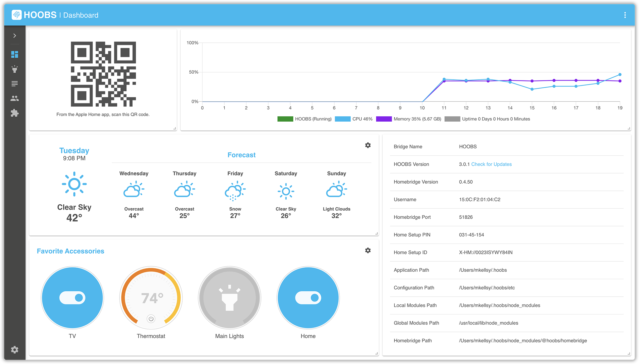The height and width of the screenshot is (364, 639).
Task: Open the Dashboard sidebar icon
Action: [x=15, y=54]
